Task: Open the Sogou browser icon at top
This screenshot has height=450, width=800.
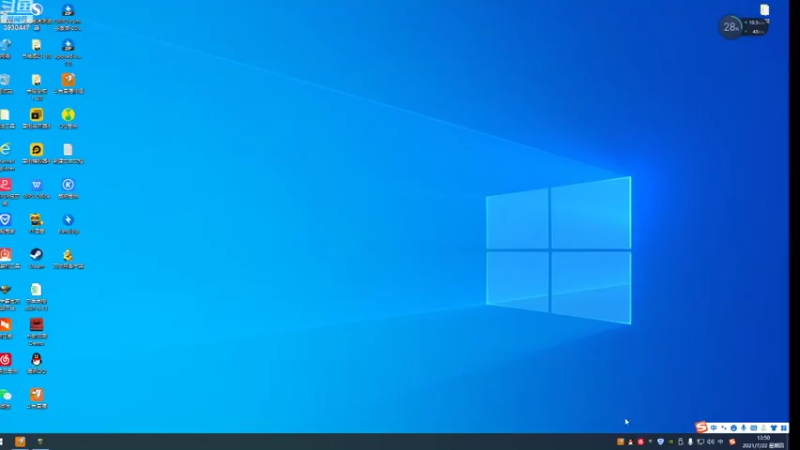Action: point(36,9)
